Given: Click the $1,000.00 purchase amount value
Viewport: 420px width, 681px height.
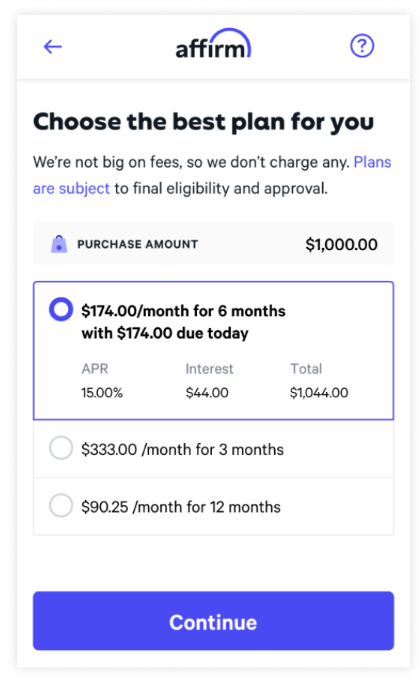Looking at the screenshot, I should 341,245.
